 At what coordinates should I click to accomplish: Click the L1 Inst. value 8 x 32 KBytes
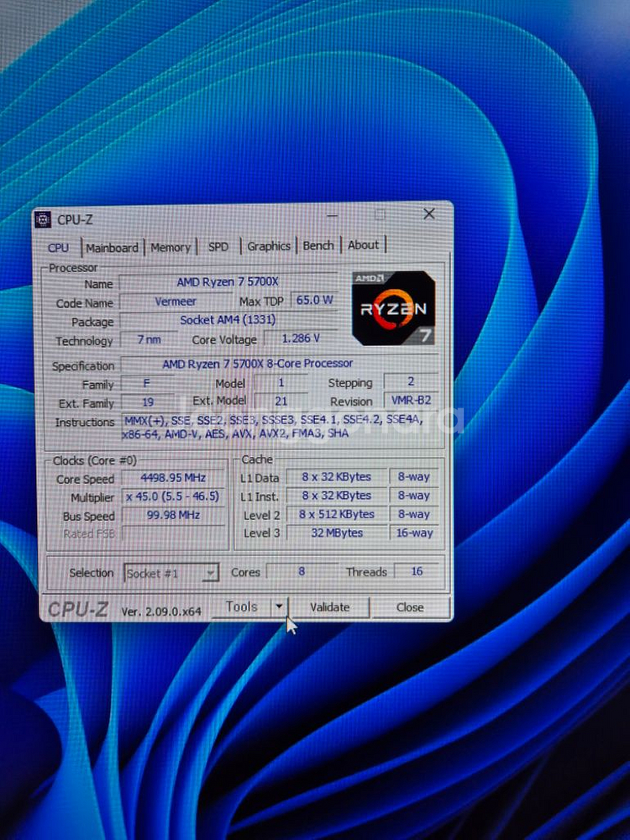pos(337,496)
